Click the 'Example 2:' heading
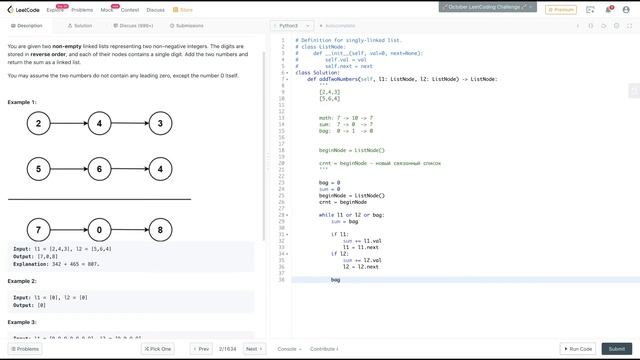Screen dimensions: 640x360 pyautogui.click(x=22, y=281)
